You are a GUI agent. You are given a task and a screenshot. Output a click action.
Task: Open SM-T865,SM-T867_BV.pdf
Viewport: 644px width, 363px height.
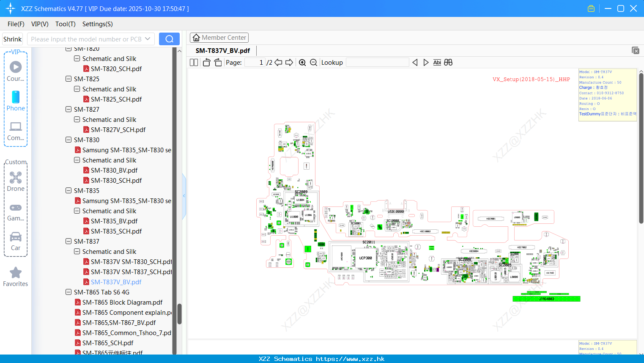[x=115, y=322]
